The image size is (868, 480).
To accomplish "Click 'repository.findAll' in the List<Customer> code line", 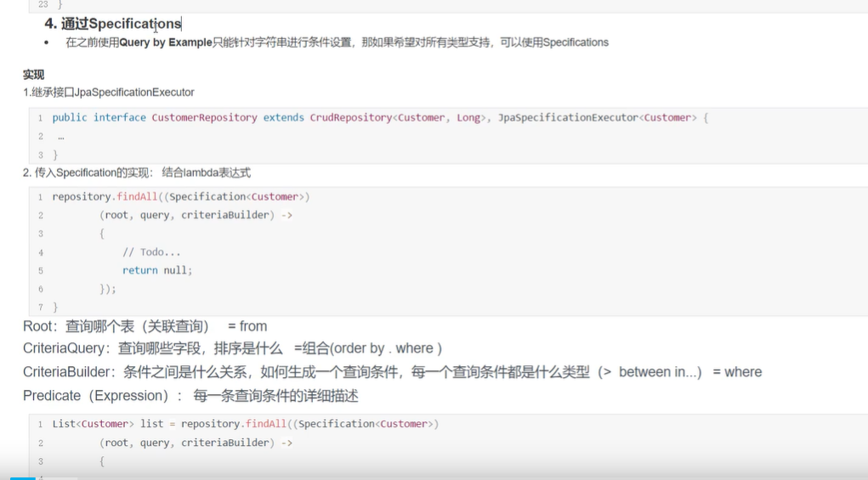I will pyautogui.click(x=234, y=424).
